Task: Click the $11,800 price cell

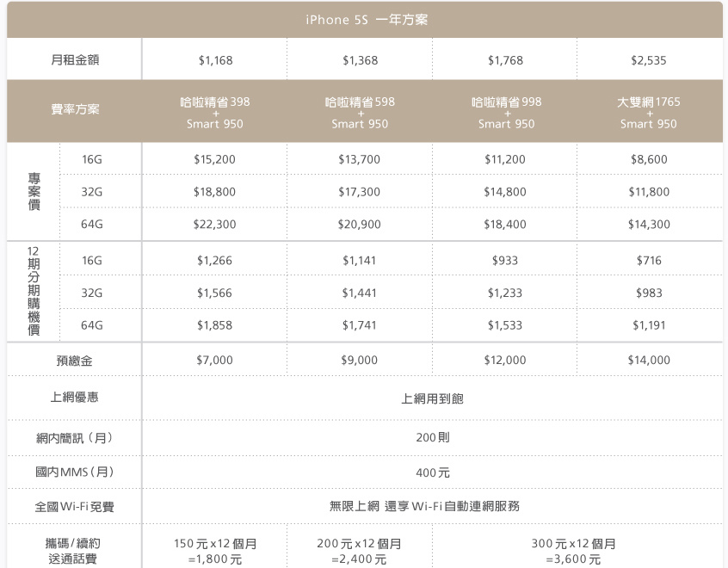Action: (649, 192)
